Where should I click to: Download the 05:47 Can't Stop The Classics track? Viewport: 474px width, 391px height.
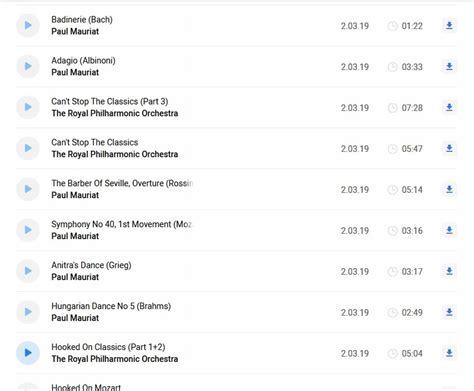pos(449,148)
